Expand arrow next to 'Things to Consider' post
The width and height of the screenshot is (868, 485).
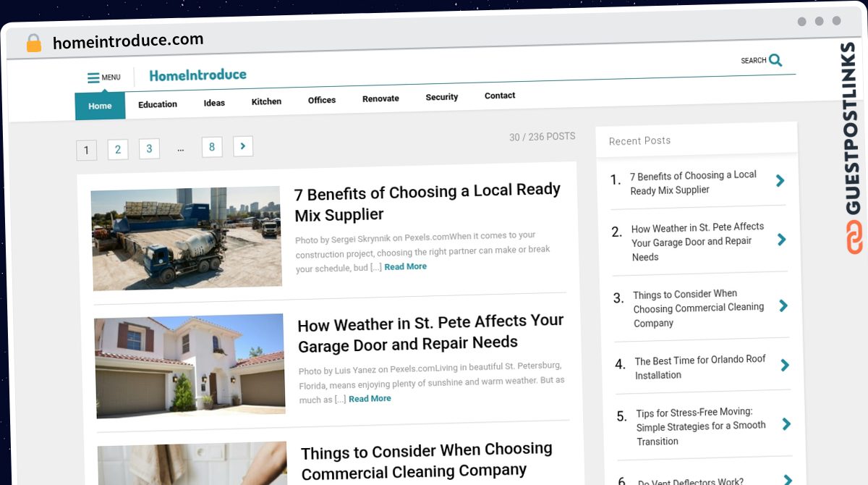783,305
